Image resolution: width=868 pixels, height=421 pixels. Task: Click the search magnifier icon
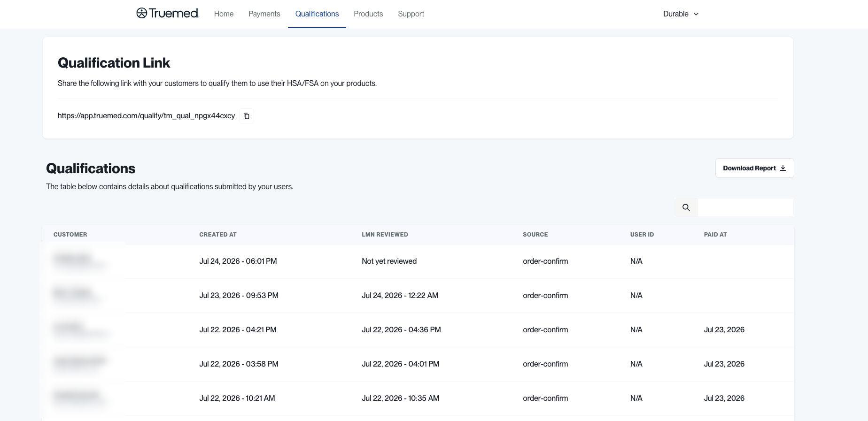[686, 207]
